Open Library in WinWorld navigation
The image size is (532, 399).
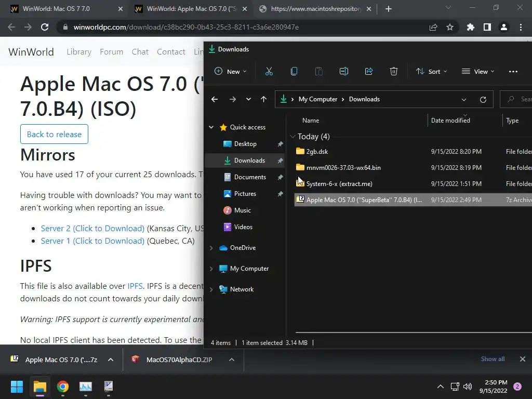(x=79, y=52)
